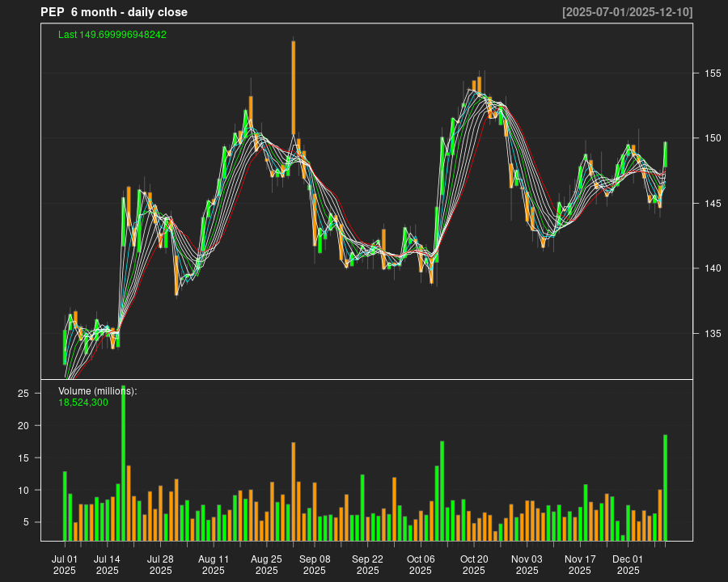
Task: Click the last green candlestick near 150
Action: point(665,154)
